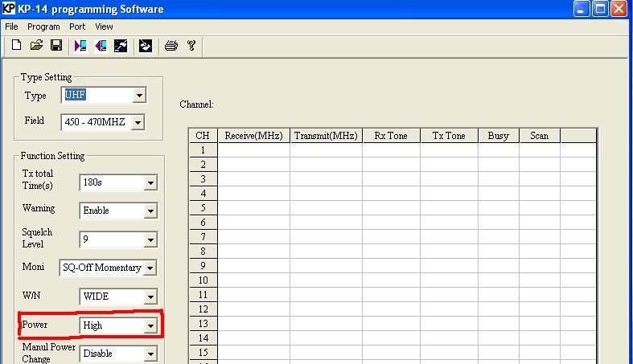Expand the Warning dropdown set to Enable

pyautogui.click(x=150, y=211)
